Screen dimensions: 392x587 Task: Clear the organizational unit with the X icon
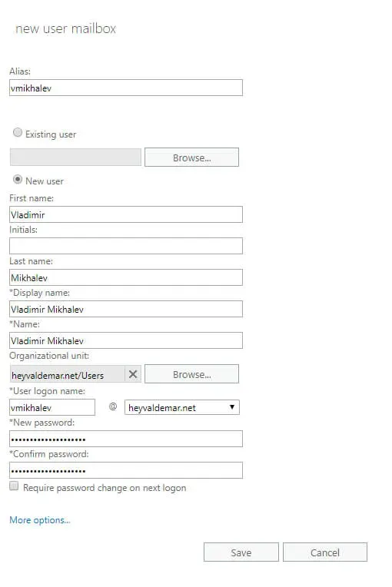pyautogui.click(x=133, y=374)
